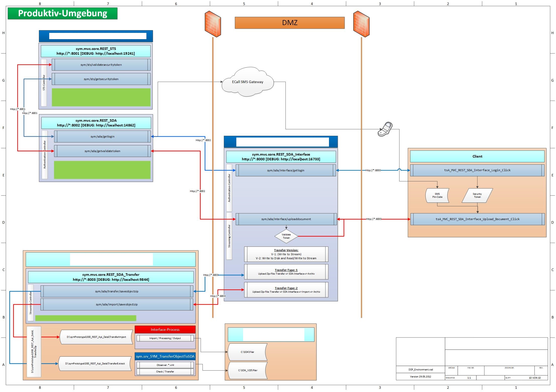The width and height of the screenshot is (556, 392).
Task: Select tsA_MVC_REST_SDA_Interface_Login_Click box
Action: tap(477, 170)
